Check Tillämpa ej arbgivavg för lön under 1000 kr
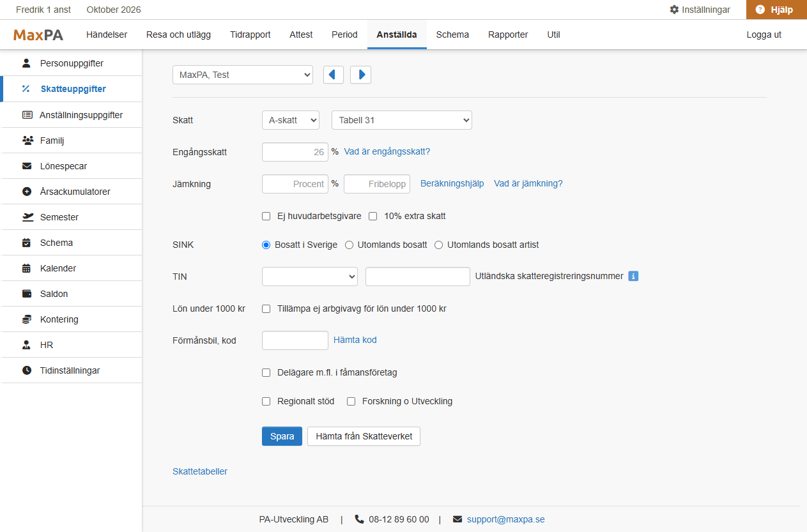Screen dimensions: 807x532 pos(266,309)
